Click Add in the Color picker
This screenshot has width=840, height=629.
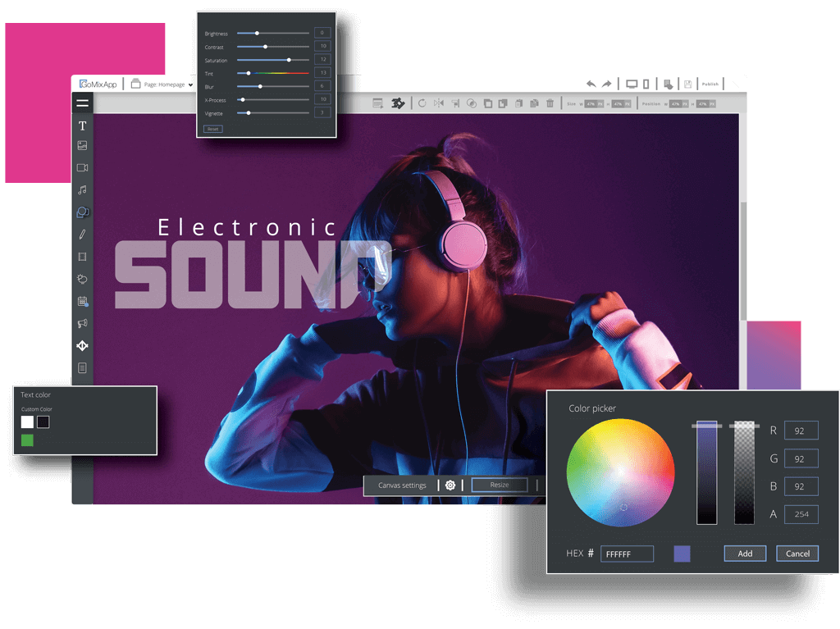point(745,554)
